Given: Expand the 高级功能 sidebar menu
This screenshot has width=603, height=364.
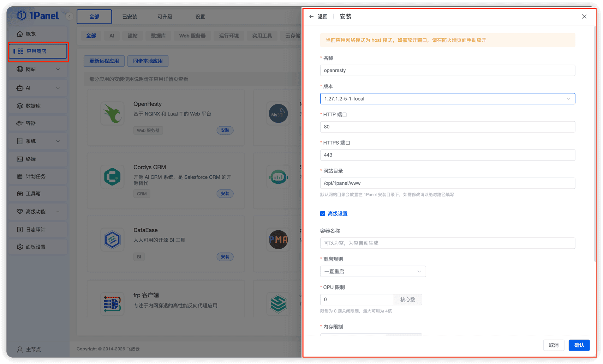Looking at the screenshot, I should pos(38,212).
